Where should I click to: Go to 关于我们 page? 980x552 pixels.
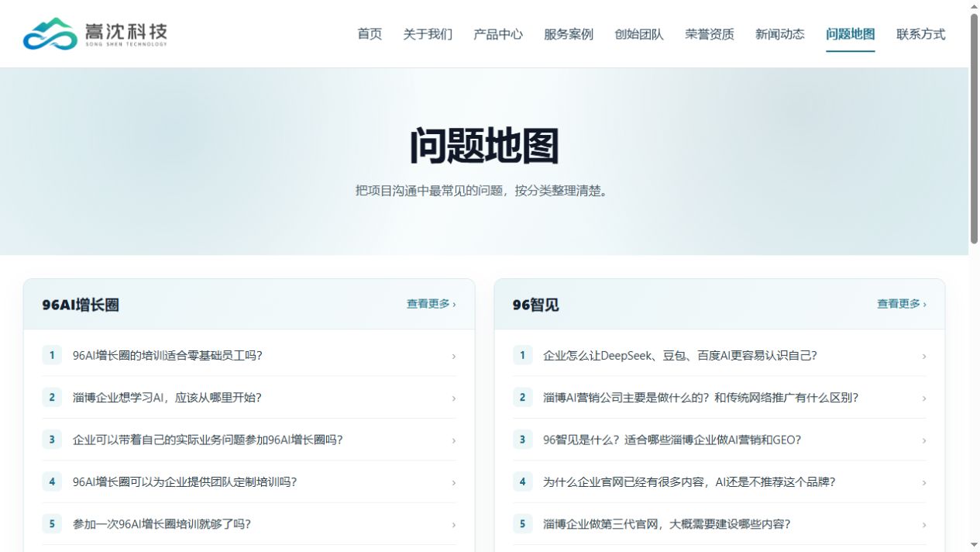[x=428, y=34]
